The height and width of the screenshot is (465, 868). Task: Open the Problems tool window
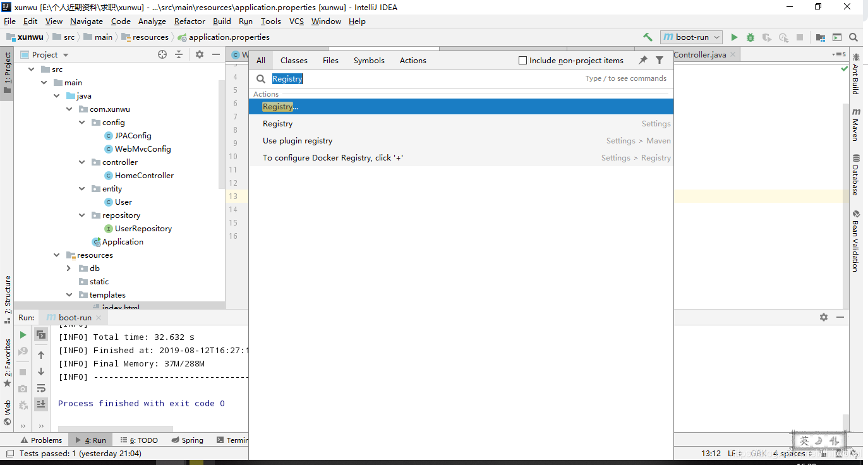point(42,440)
